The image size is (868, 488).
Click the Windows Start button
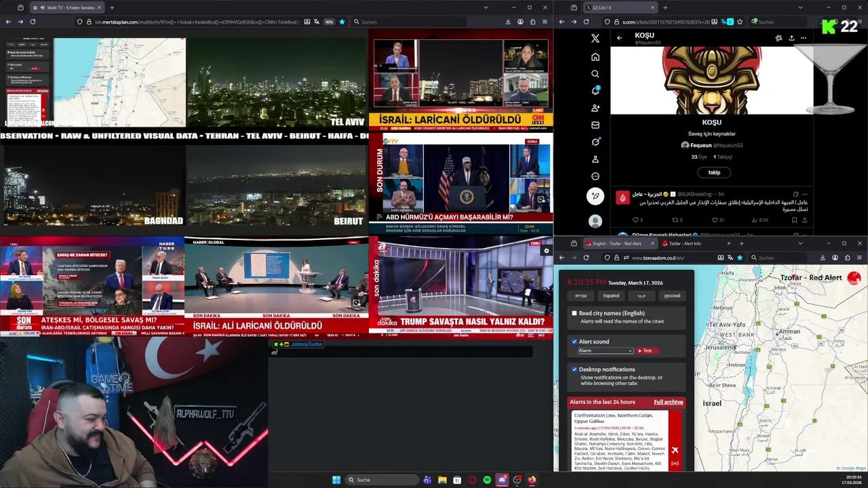[x=336, y=480]
